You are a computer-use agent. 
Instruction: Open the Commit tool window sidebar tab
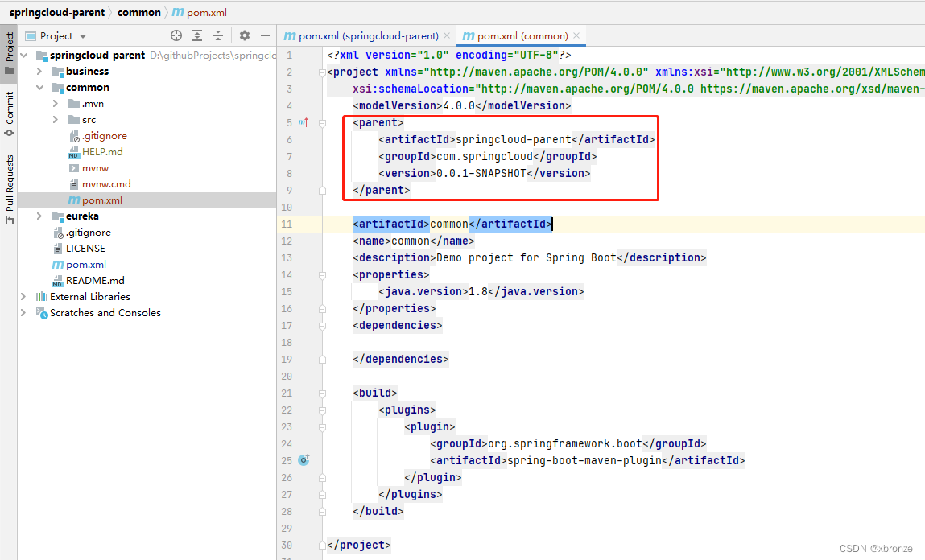click(x=9, y=113)
